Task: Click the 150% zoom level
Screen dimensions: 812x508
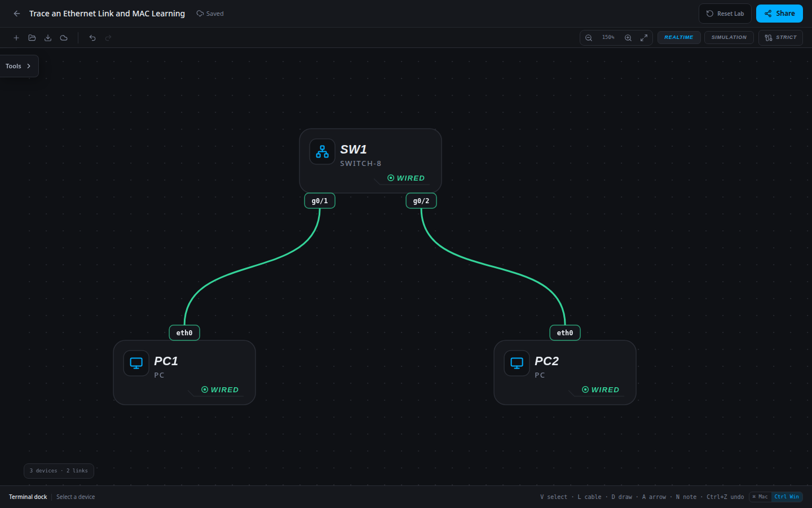Action: [x=608, y=37]
